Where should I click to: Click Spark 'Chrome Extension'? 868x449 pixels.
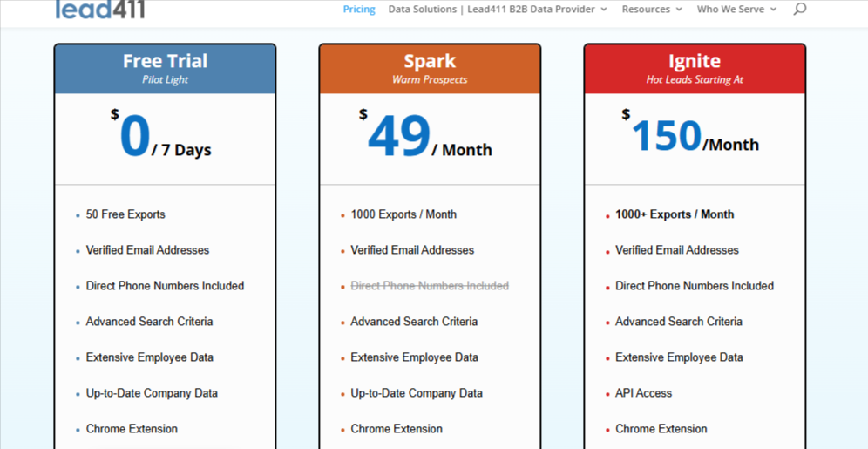pos(397,429)
